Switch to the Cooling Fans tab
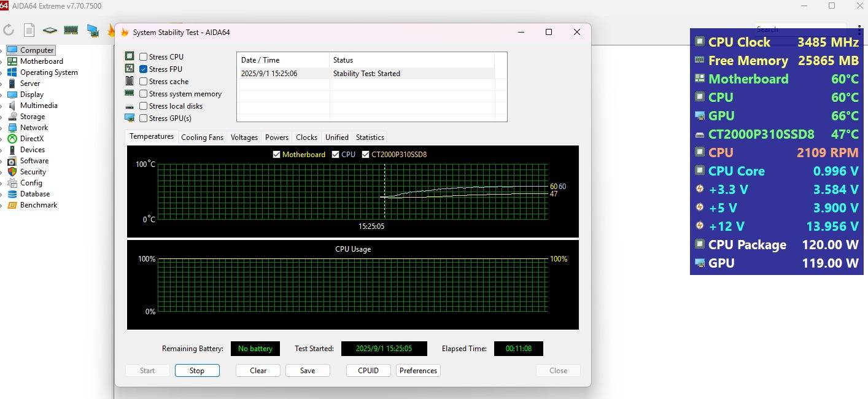 click(x=202, y=138)
